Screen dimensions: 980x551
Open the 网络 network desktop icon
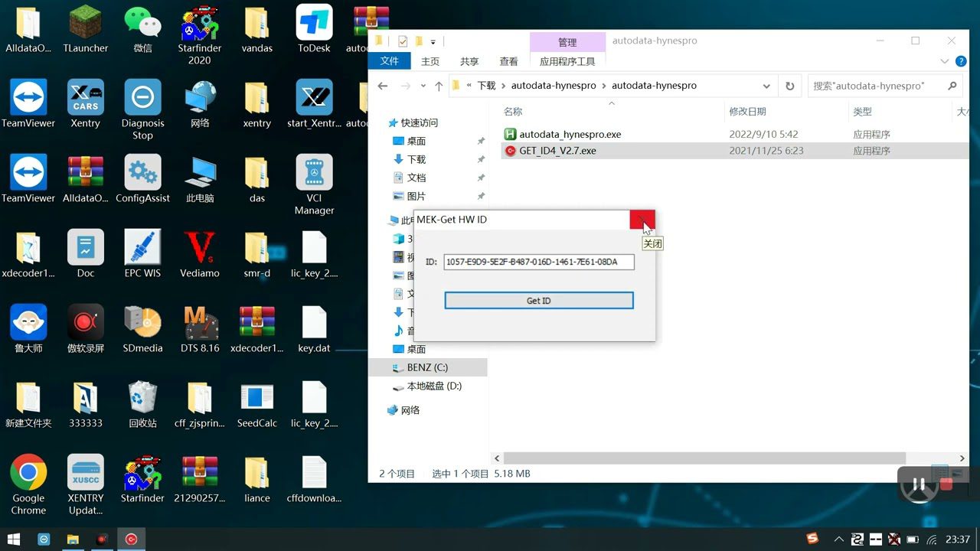pos(199,104)
